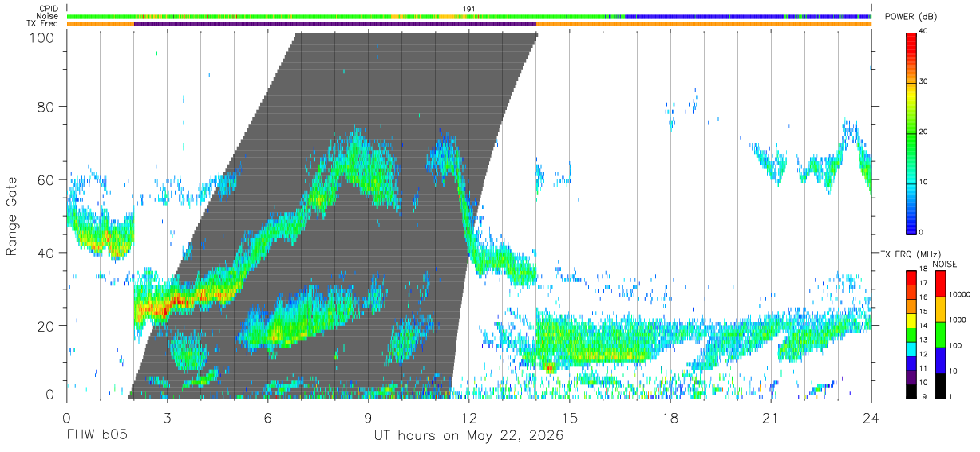Click the 'UT hours on May 22, 2026' axis title

coord(468,436)
